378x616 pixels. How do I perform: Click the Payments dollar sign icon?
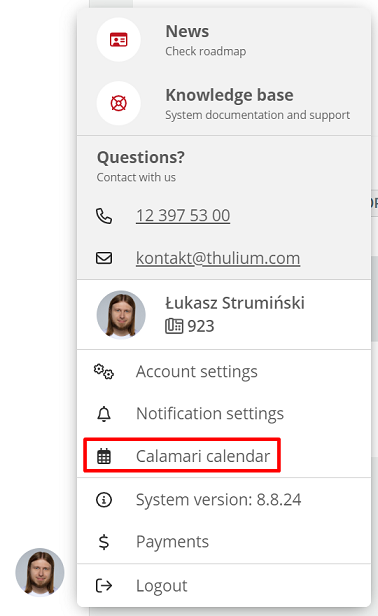(x=104, y=542)
